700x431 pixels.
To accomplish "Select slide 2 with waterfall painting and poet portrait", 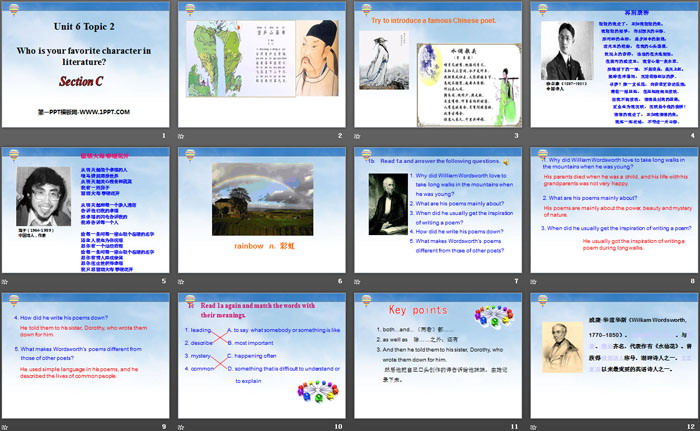I will 262,64.
